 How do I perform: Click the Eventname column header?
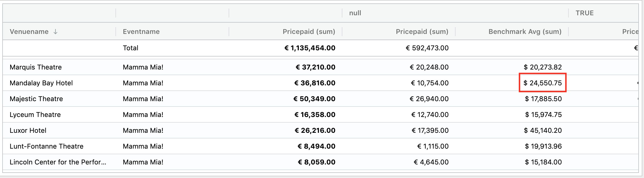pos(141,32)
